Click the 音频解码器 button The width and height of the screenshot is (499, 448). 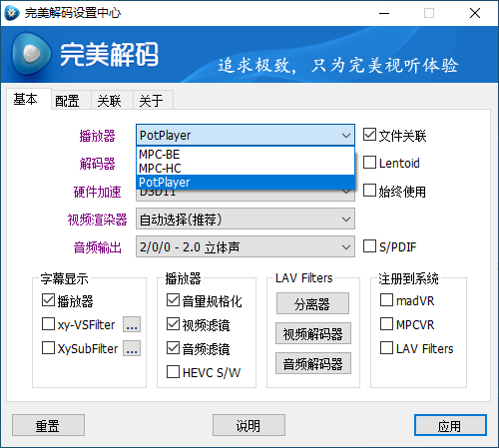pos(313,363)
